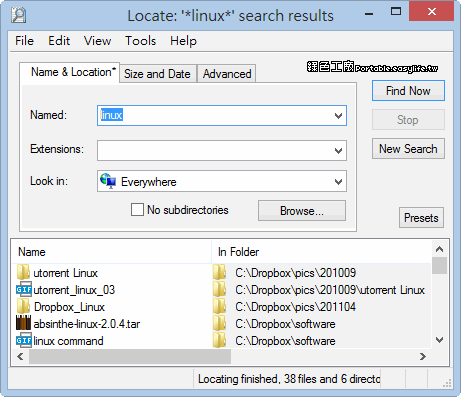Click the path C:\Dropbox\pics\201104
The width and height of the screenshot is (461, 397).
coord(295,307)
